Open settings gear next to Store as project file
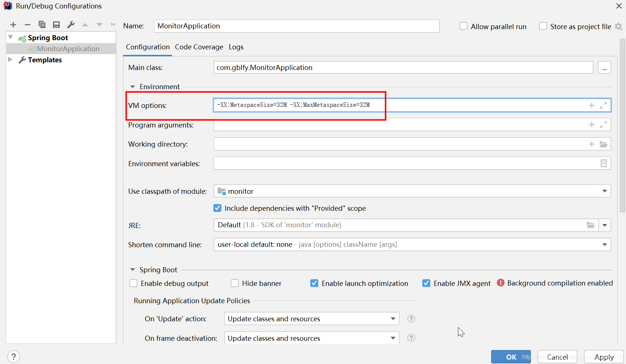626x364 pixels. [619, 27]
